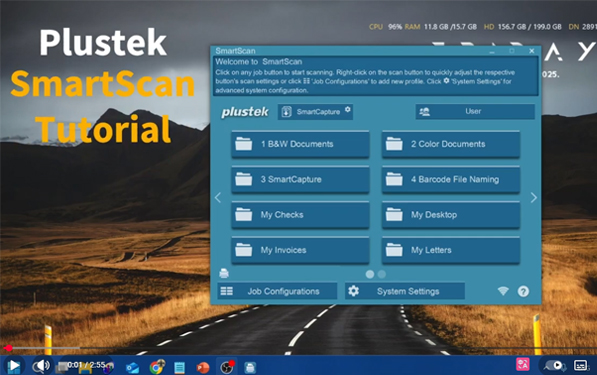Open Outlook from the taskbar
This screenshot has width=597, height=375.
[x=132, y=368]
